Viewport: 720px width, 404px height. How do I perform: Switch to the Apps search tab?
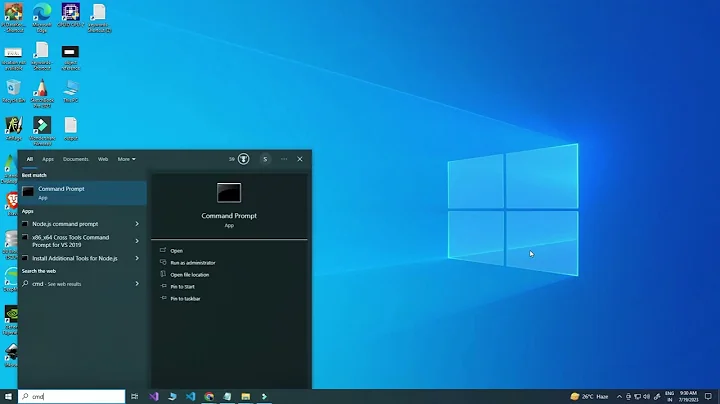point(48,159)
